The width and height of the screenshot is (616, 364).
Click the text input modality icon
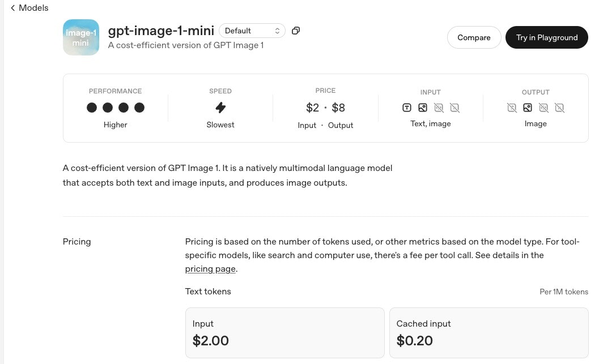point(406,108)
